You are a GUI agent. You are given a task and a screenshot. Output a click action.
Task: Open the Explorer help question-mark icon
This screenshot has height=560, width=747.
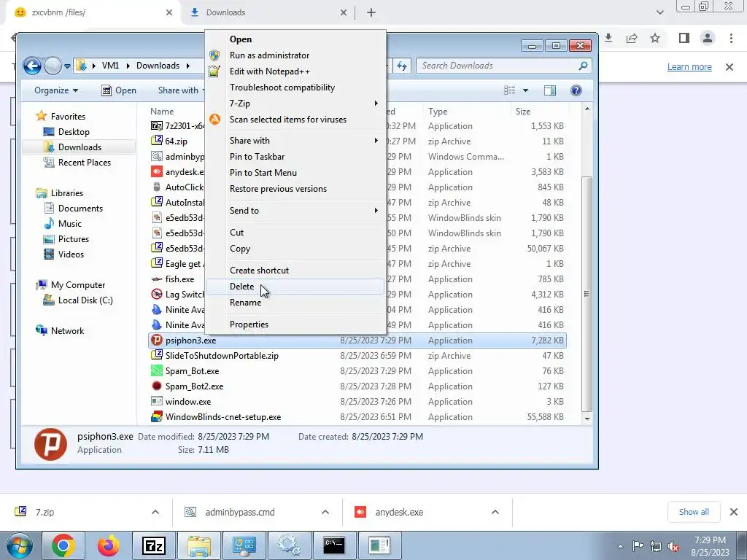(576, 90)
